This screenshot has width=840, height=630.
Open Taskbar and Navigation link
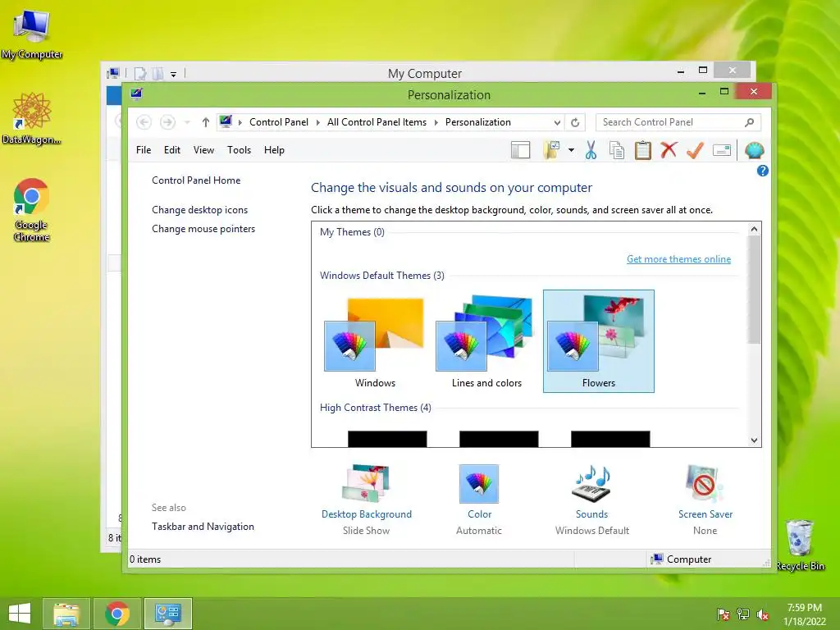tap(203, 527)
